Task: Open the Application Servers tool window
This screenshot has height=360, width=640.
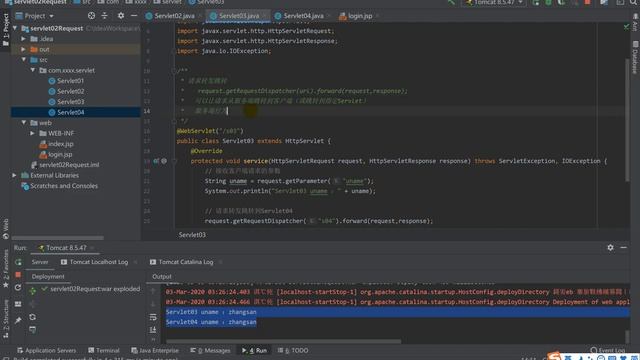Action: coord(47,350)
